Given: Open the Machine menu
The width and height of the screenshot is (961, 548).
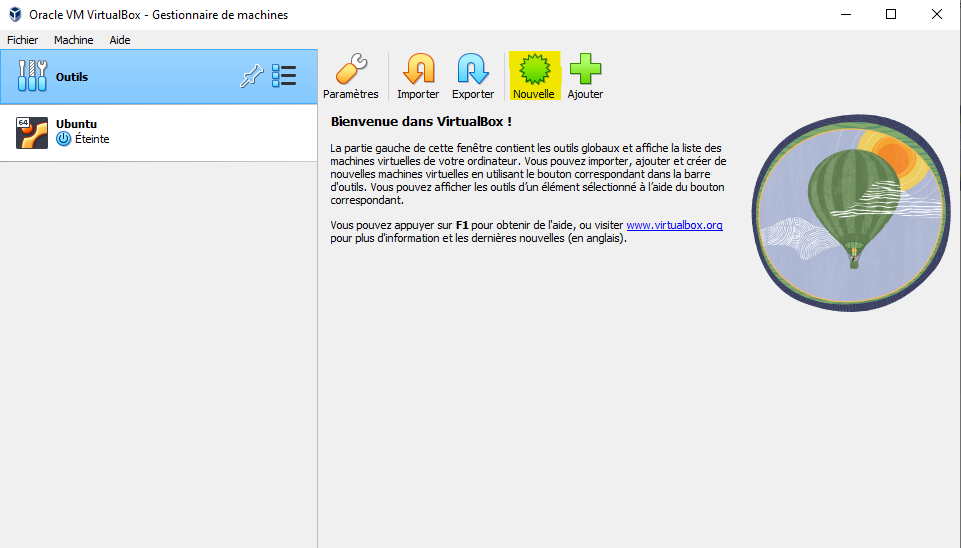Looking at the screenshot, I should (73, 40).
